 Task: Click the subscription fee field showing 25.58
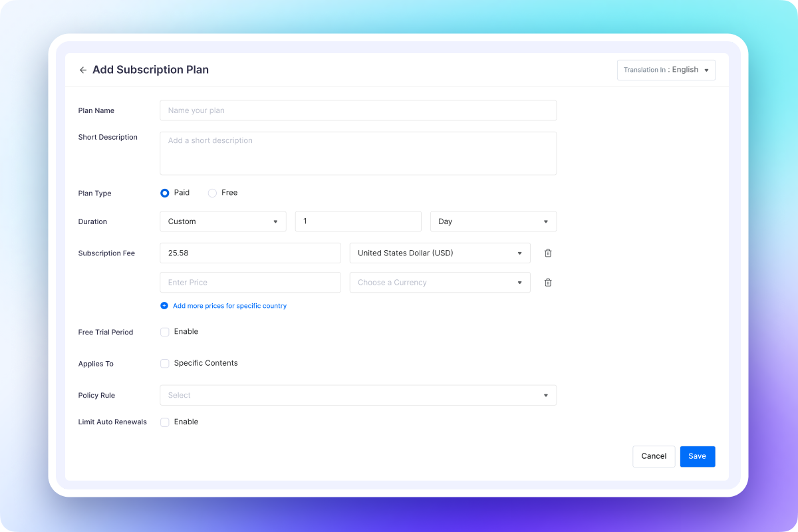(250, 253)
